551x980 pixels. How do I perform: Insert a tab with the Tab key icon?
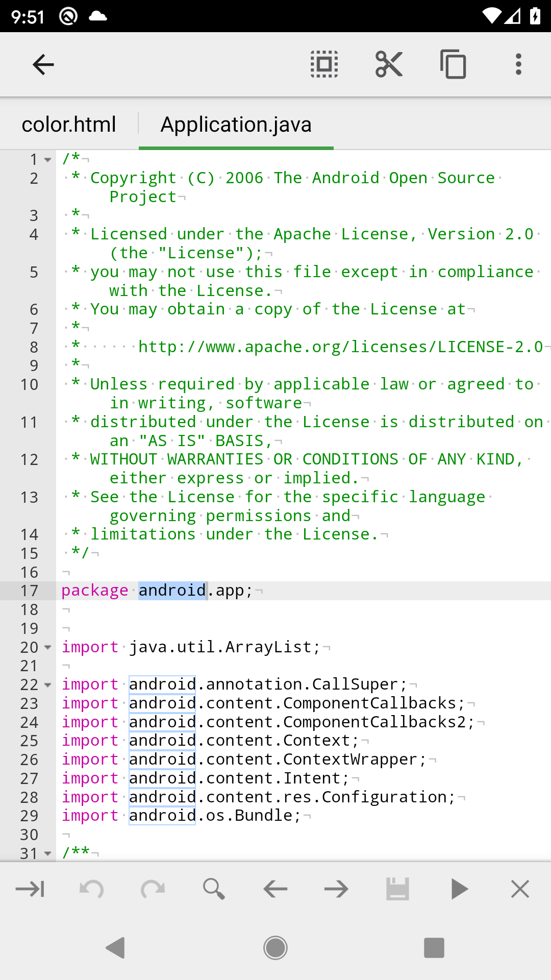[30, 889]
